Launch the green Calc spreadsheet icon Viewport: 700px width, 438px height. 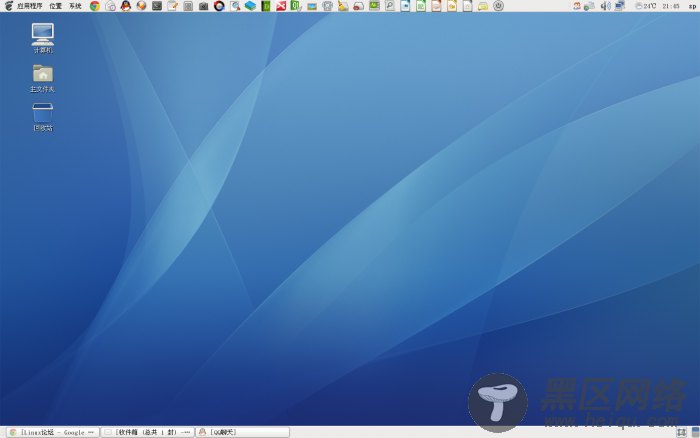coord(421,6)
